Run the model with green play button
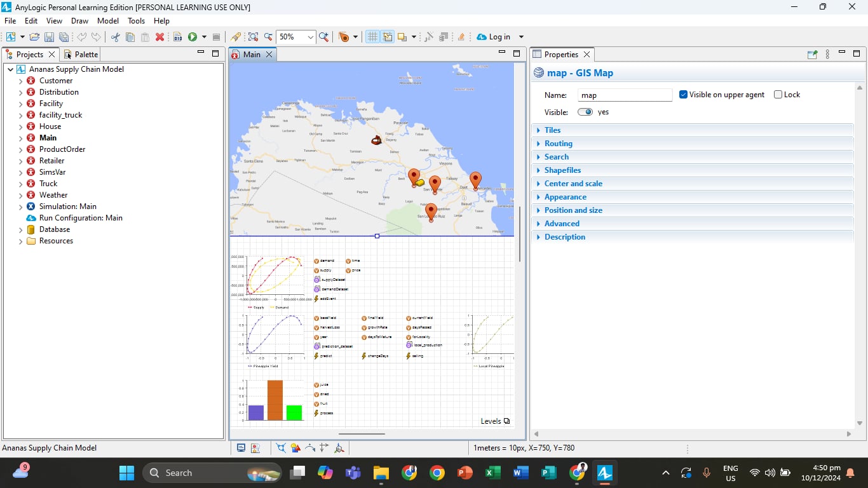 point(192,37)
